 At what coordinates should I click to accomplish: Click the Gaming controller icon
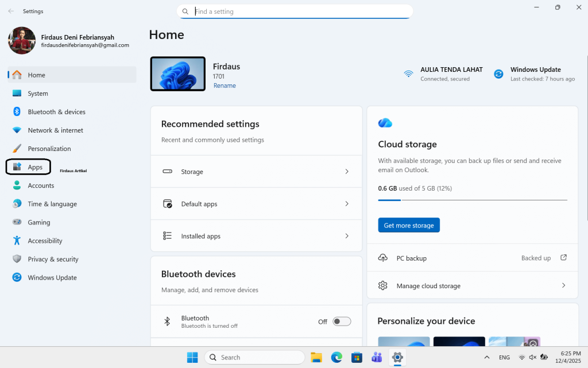pos(17,222)
